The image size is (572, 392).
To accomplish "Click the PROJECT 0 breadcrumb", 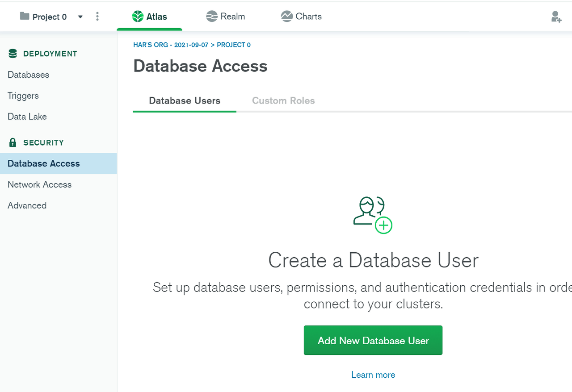I will tap(234, 45).
